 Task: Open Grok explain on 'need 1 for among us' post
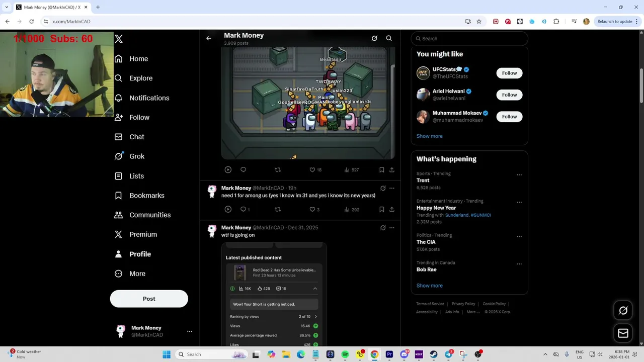click(x=383, y=188)
